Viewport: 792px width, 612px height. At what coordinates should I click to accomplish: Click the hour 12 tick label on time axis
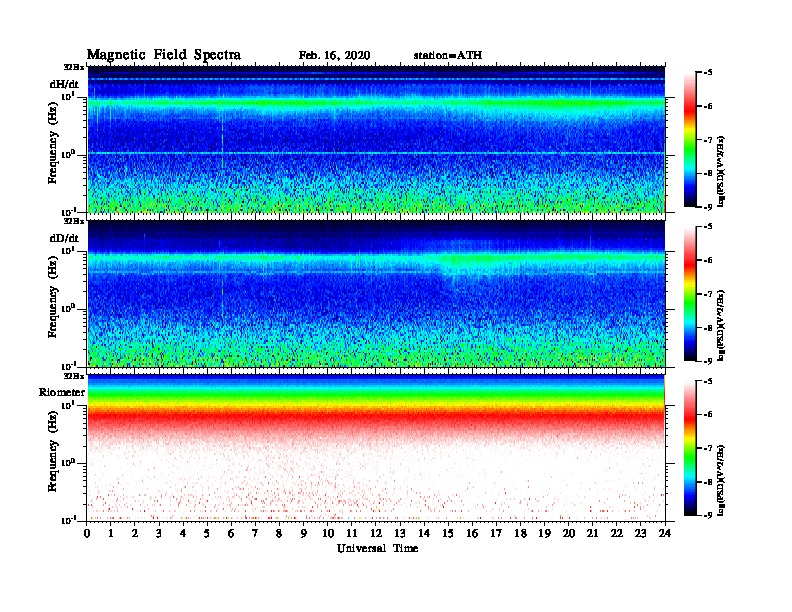pyautogui.click(x=376, y=533)
